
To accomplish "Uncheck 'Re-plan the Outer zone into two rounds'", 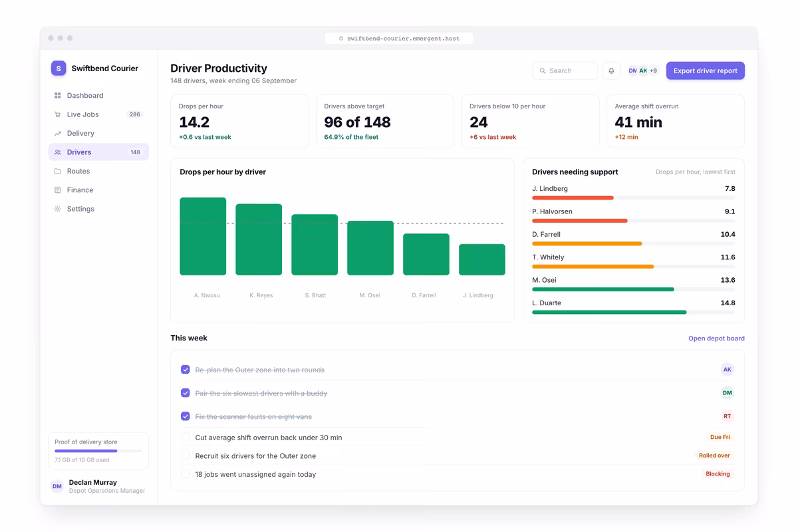I will tap(186, 370).
